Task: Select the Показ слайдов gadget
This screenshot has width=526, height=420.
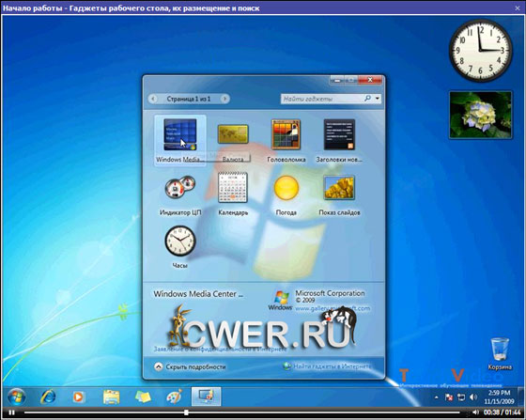Action: tap(339, 188)
